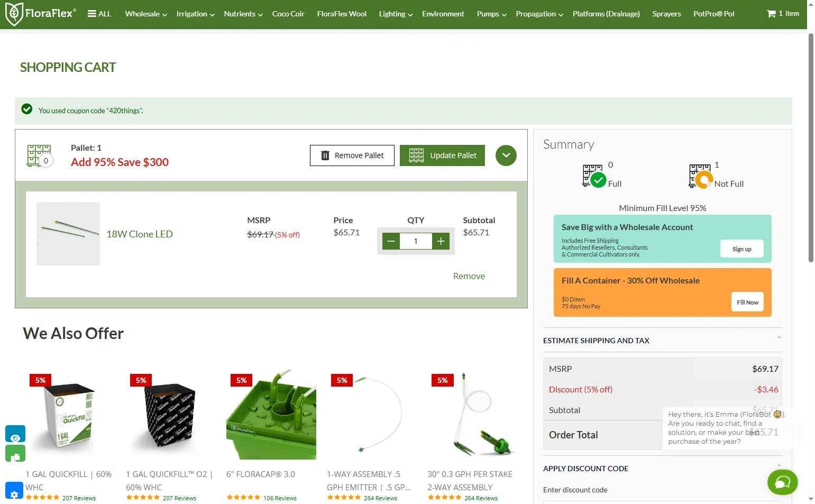Viewport: 815px width, 504px height.
Task: Click the page vertical scrollbar
Action: [811, 148]
